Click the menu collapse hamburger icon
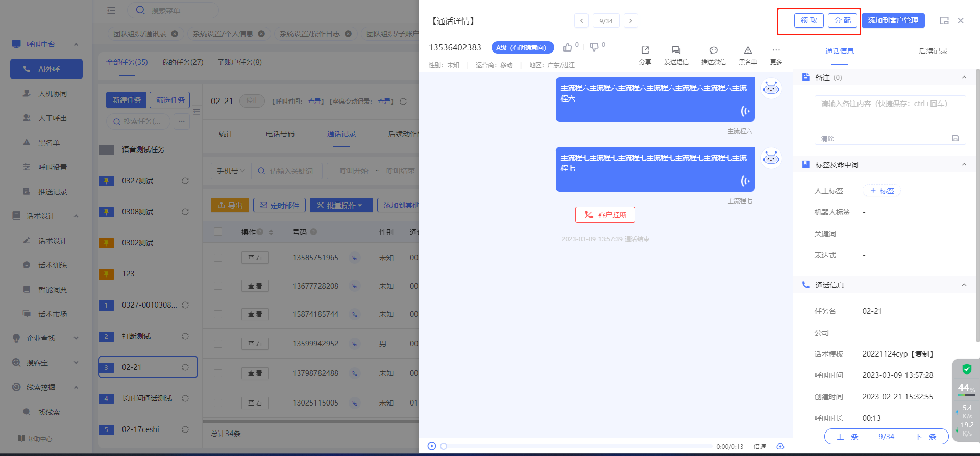Image resolution: width=980 pixels, height=456 pixels. (x=111, y=10)
